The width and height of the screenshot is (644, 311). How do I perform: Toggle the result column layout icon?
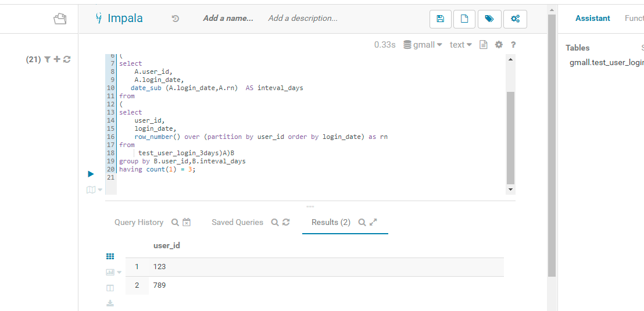click(x=110, y=288)
